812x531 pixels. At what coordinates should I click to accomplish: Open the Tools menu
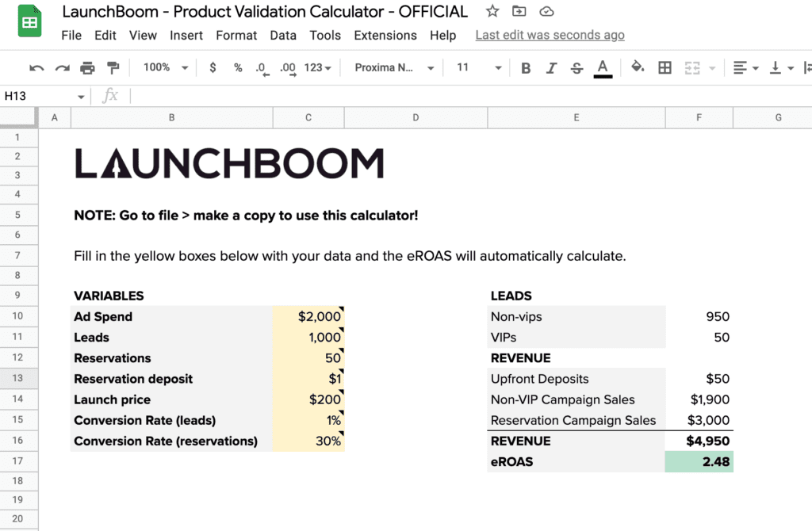click(x=325, y=35)
